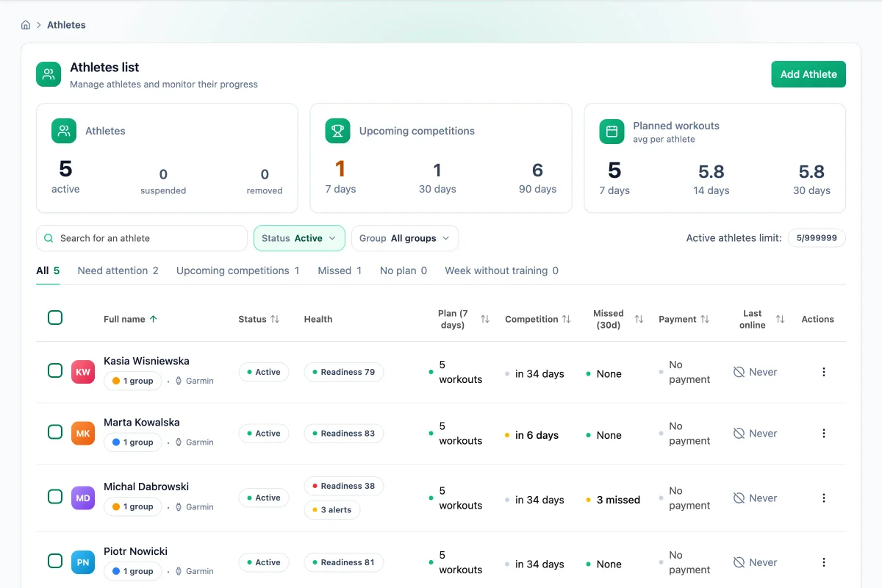Open Piotr Nowicki's profile name
The image size is (882, 588).
[x=135, y=551]
